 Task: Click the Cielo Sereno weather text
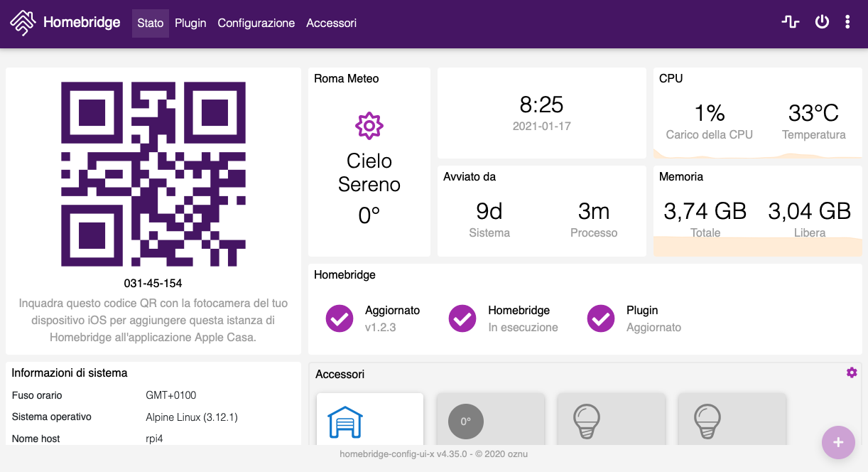tap(369, 173)
